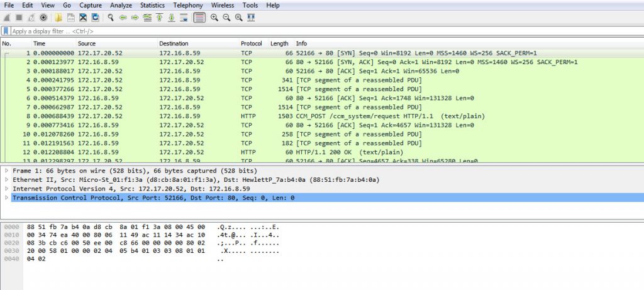This screenshot has width=644, height=290.
Task: Sort by the Protocol column header
Action: point(252,43)
